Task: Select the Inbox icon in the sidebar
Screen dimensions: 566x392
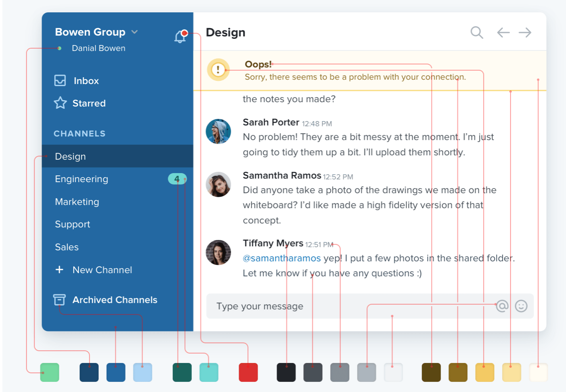Action: pyautogui.click(x=59, y=80)
